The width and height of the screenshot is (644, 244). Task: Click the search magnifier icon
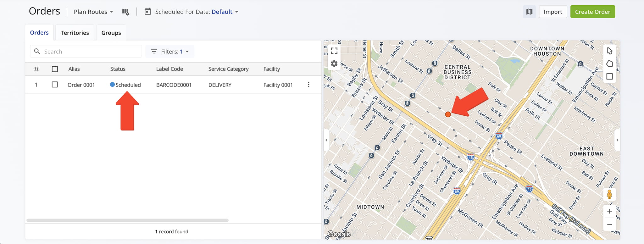click(37, 51)
